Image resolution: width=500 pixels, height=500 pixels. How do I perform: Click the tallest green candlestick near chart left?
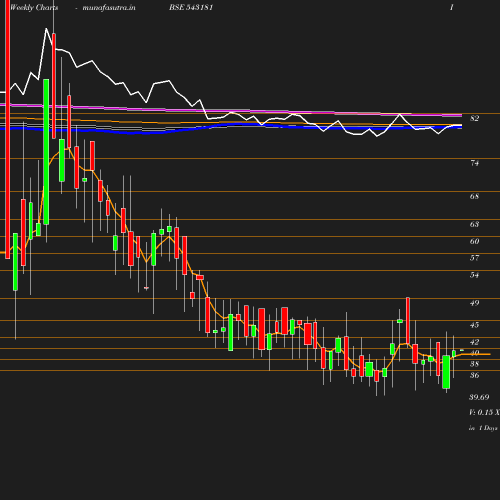[x=46, y=152]
